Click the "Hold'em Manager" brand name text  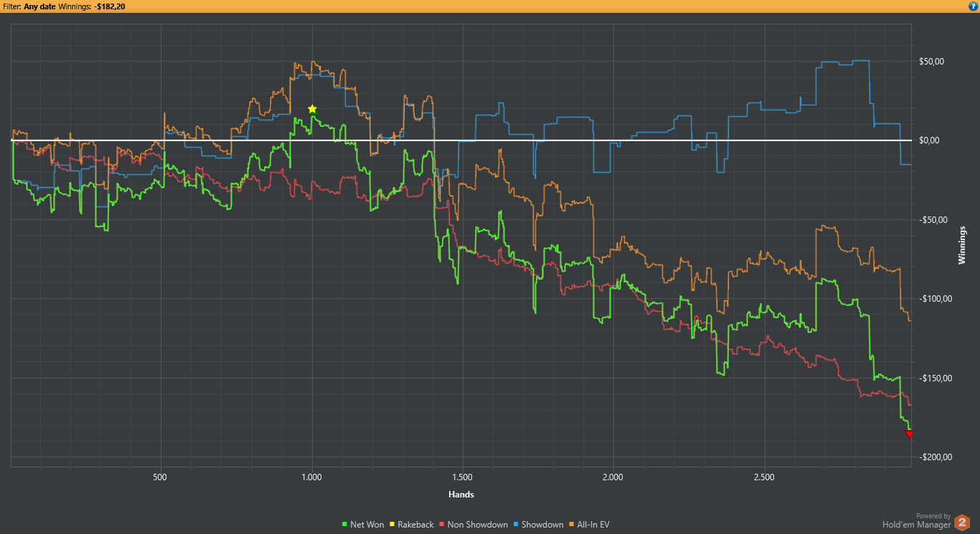tap(916, 525)
